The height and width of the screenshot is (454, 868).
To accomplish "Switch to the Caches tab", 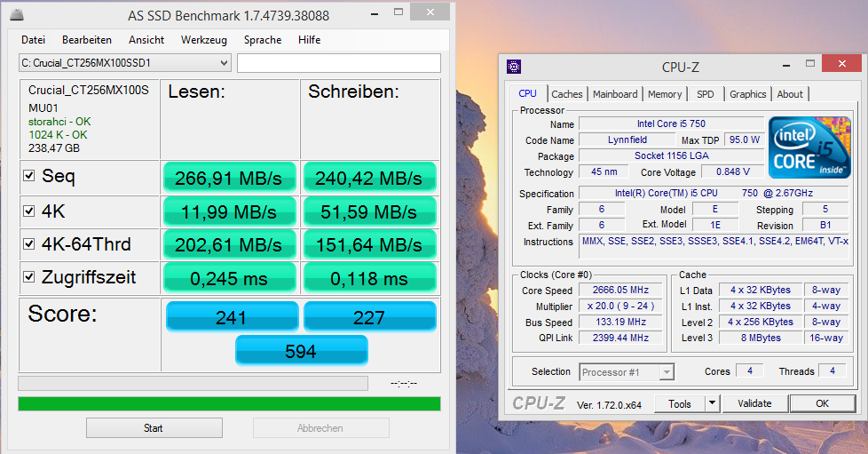I will coord(567,94).
